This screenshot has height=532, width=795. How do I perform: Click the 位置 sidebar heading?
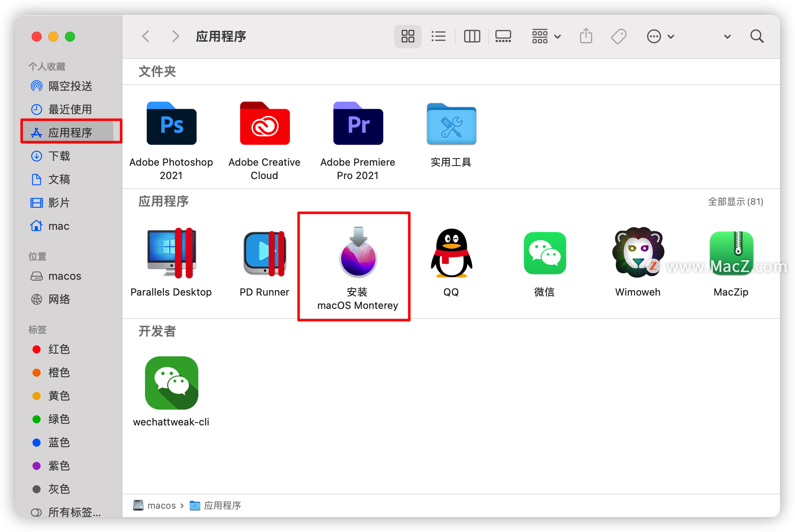37,256
